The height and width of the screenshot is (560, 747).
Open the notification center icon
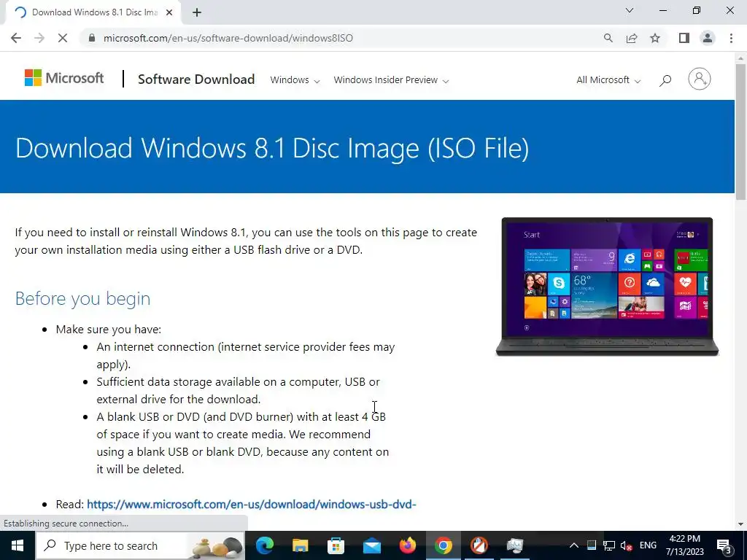pos(724,545)
